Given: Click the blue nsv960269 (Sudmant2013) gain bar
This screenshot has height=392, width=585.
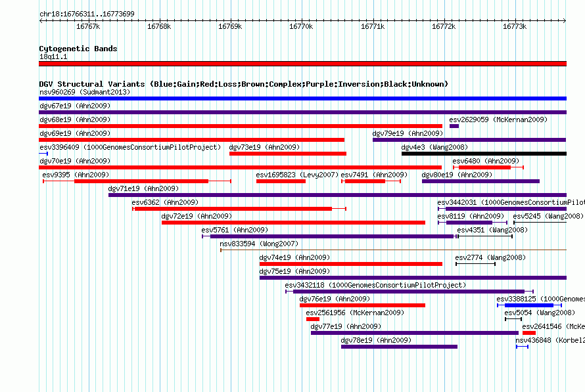Looking at the screenshot, I should 302,98.
